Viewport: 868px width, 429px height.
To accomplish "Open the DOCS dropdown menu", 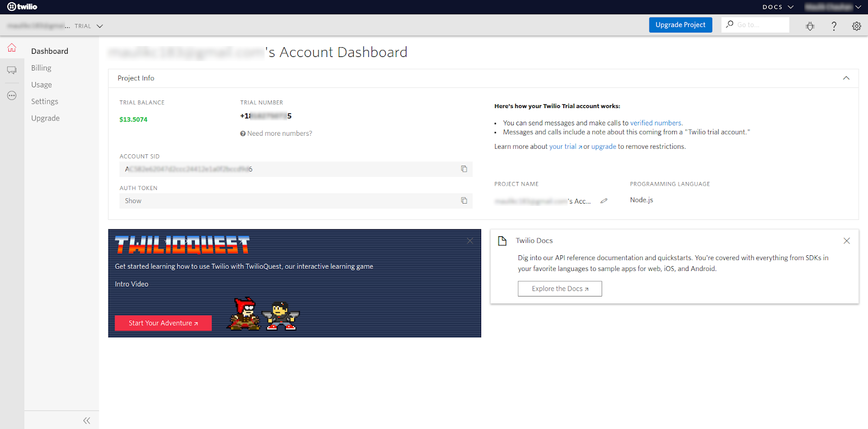I will tap(777, 7).
